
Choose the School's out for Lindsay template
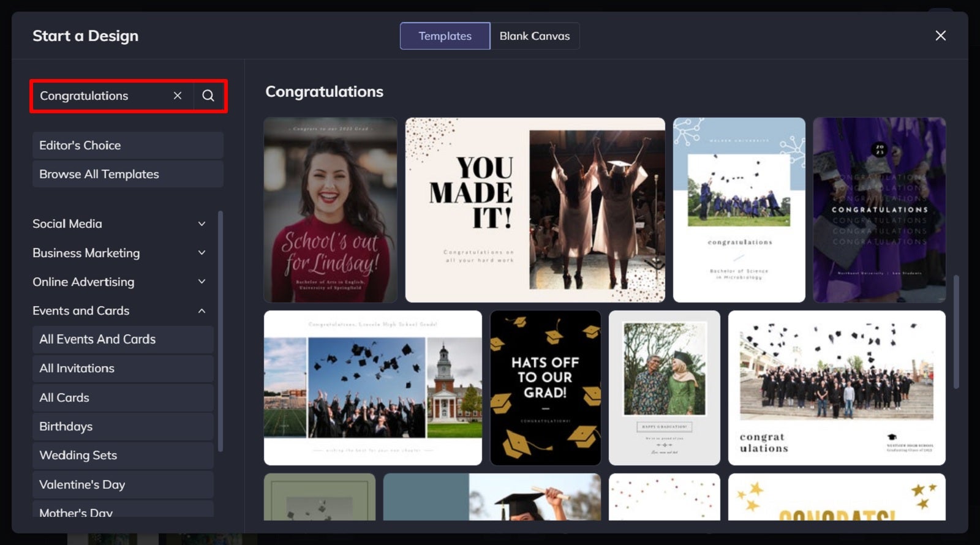(330, 210)
